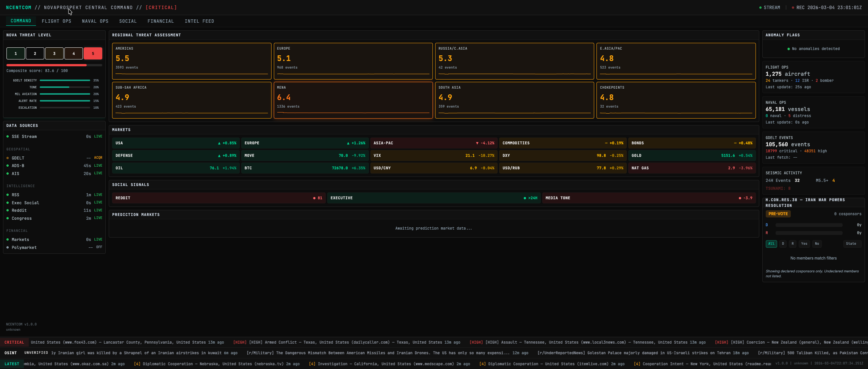The image size is (868, 369).
Task: Filter cosponsors by Yes votes
Action: coord(804,244)
